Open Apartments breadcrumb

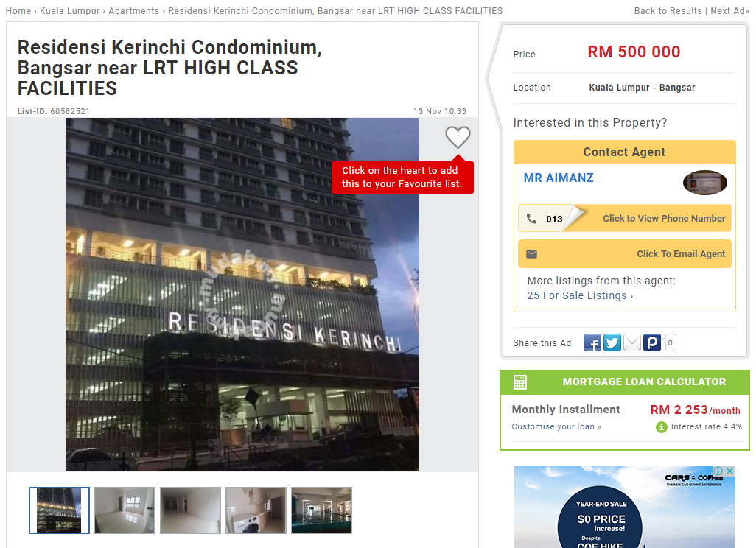tap(133, 10)
